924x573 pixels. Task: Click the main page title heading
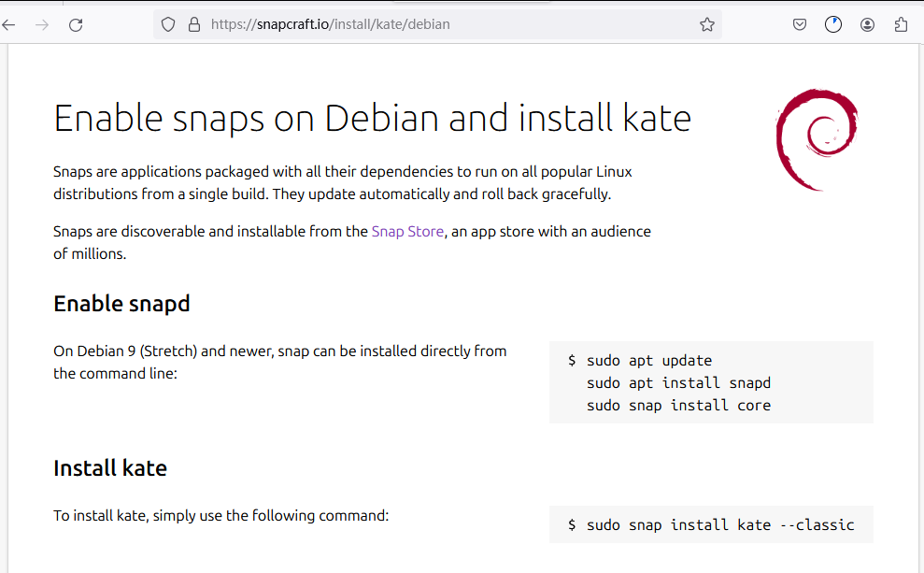(373, 119)
